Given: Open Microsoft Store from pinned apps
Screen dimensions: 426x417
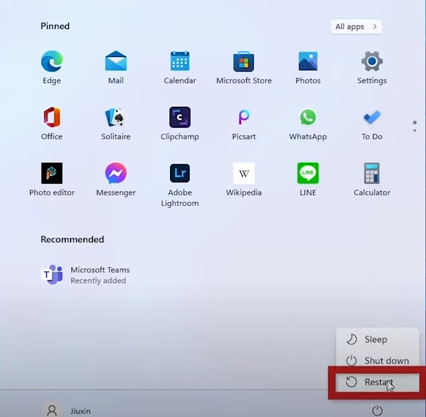Looking at the screenshot, I should point(244,61).
